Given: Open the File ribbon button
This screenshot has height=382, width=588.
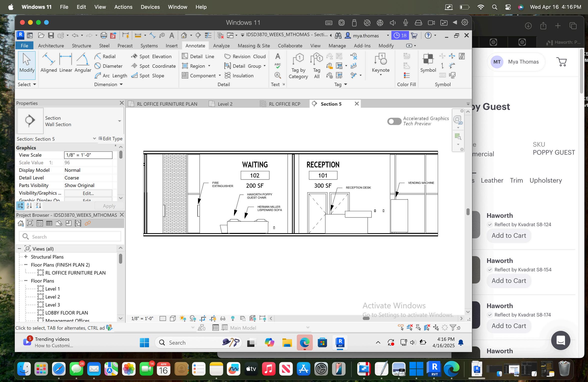Looking at the screenshot, I should tap(24, 46).
